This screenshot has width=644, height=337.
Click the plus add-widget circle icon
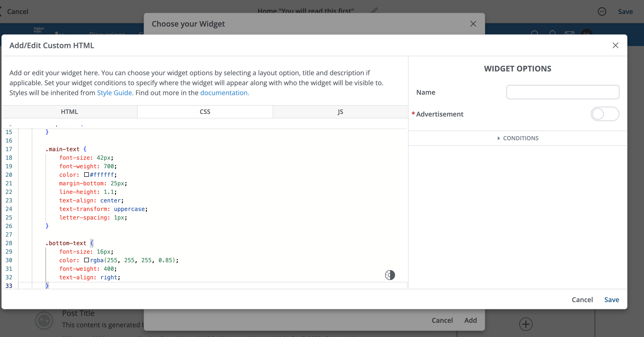(x=526, y=324)
